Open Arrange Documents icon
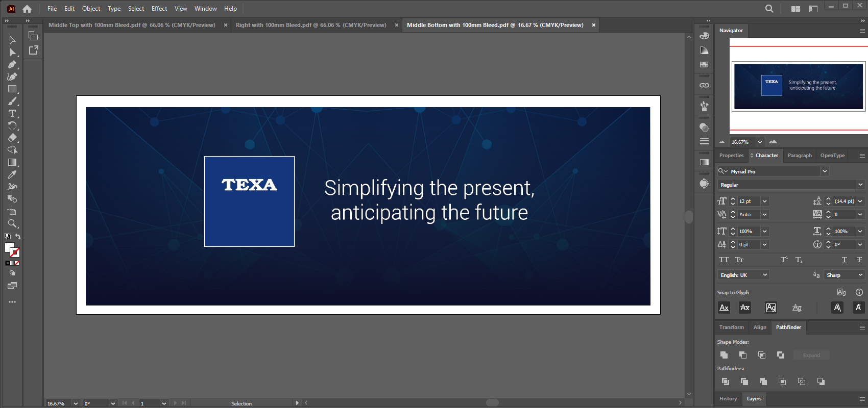 (795, 9)
